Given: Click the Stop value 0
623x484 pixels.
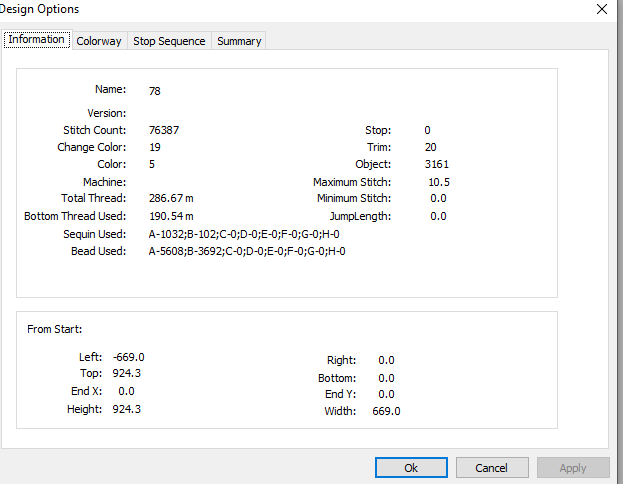Looking at the screenshot, I should [x=427, y=130].
